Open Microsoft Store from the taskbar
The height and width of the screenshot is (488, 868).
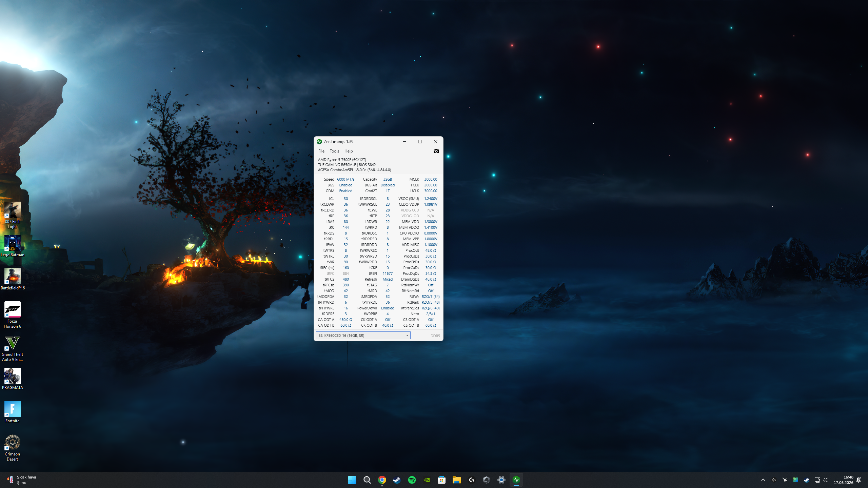point(441,480)
